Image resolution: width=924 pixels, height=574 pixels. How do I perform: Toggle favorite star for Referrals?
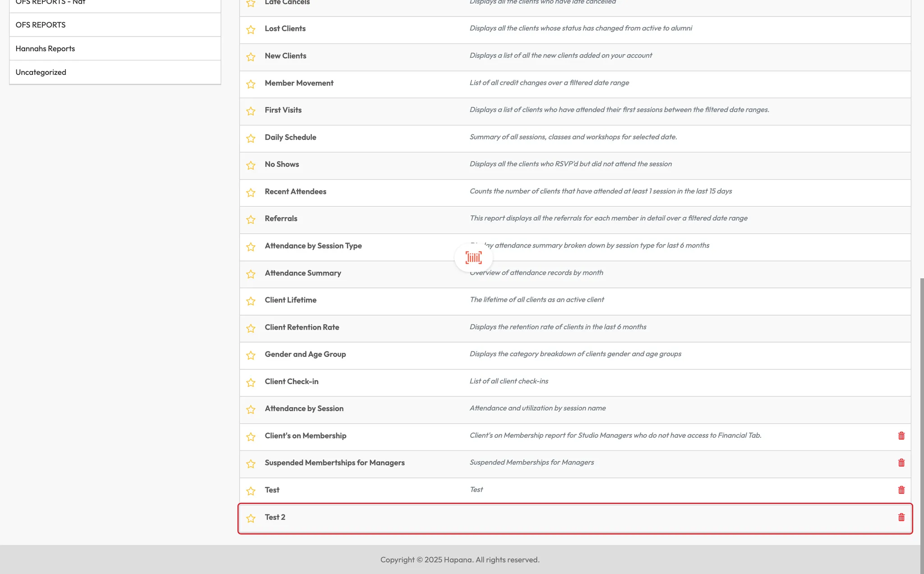click(251, 220)
